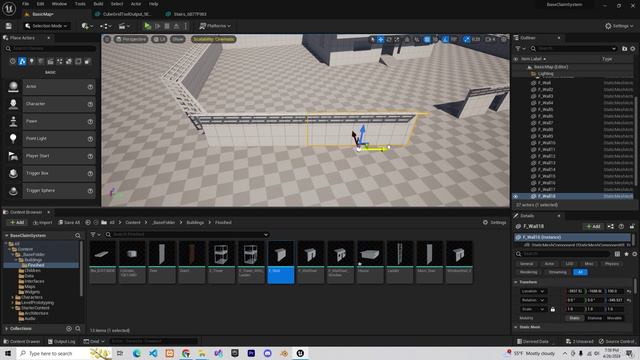640x360 pixels.
Task: Open the Blueprints toolbar dropdown
Action: click(x=106, y=26)
